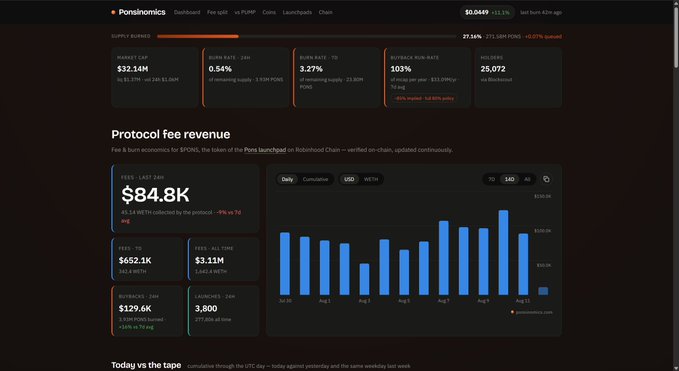Click the '-9% vs 7d avg' text

181,216
